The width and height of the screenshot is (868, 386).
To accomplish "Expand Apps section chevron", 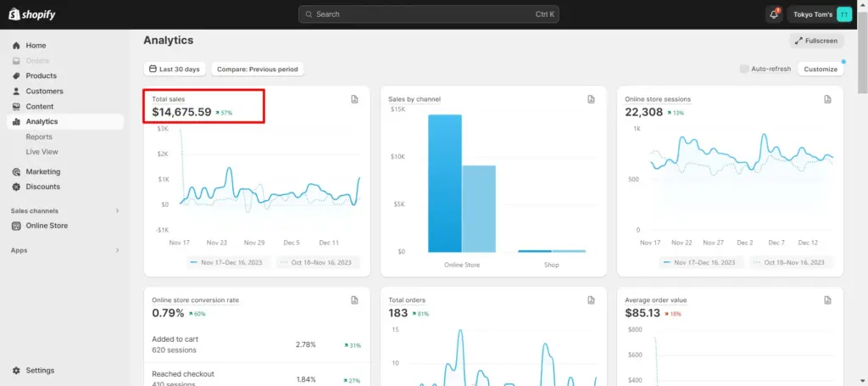I will coord(117,250).
